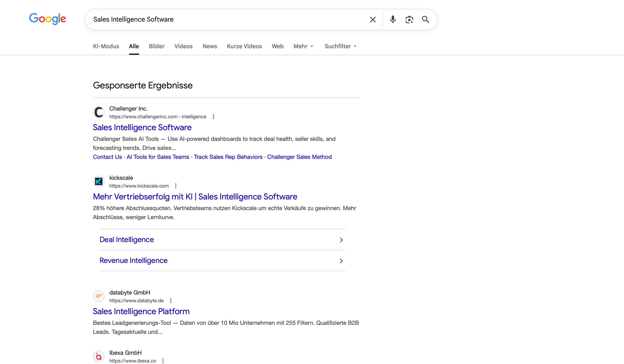
Task: Select the Alle tab
Action: (134, 46)
